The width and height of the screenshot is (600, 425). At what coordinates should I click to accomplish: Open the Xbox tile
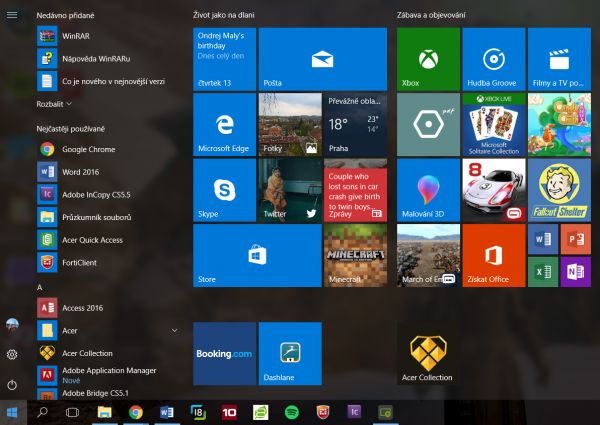[x=428, y=59]
